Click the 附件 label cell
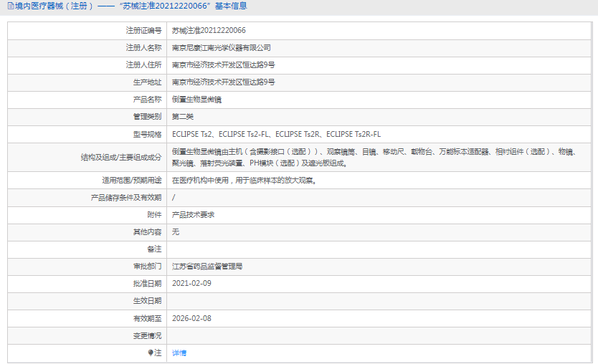The image size is (598, 364). (x=154, y=215)
